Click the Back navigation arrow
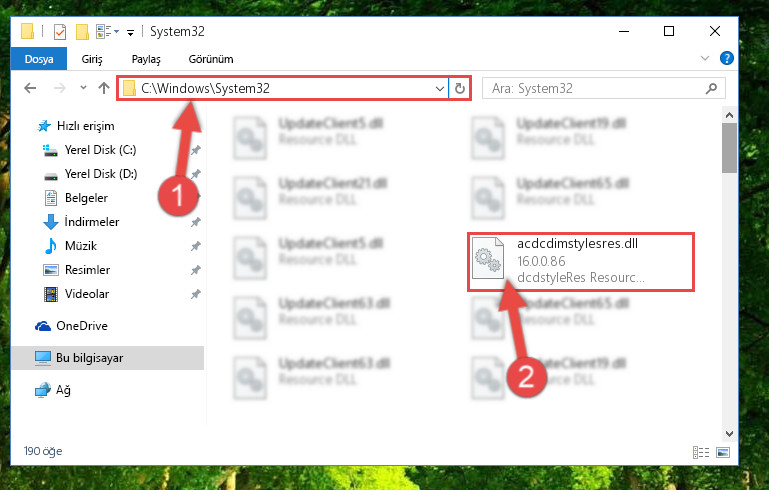This screenshot has height=490, width=769. tap(30, 88)
